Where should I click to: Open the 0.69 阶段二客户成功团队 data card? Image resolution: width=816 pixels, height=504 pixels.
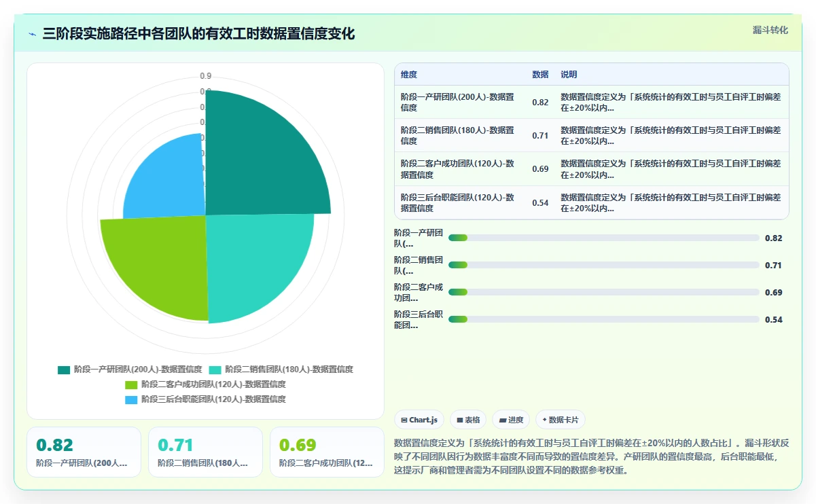click(x=327, y=452)
